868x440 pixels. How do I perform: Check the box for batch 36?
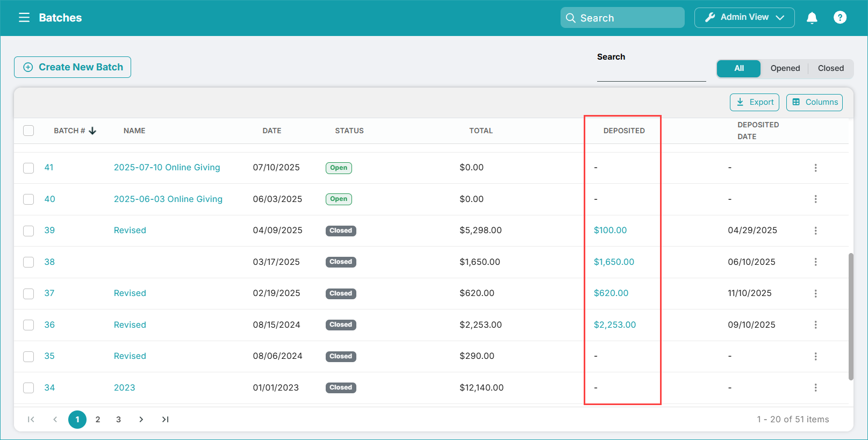tap(28, 325)
